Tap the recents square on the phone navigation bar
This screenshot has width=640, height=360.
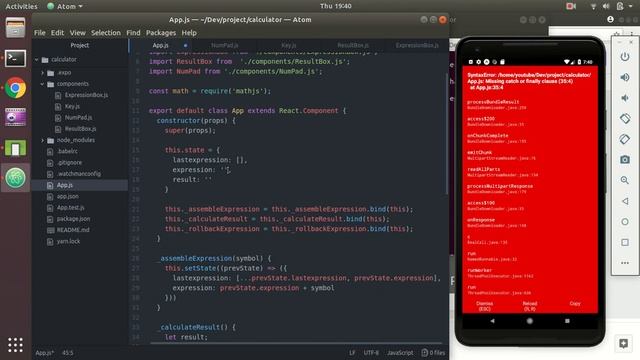tap(567, 321)
